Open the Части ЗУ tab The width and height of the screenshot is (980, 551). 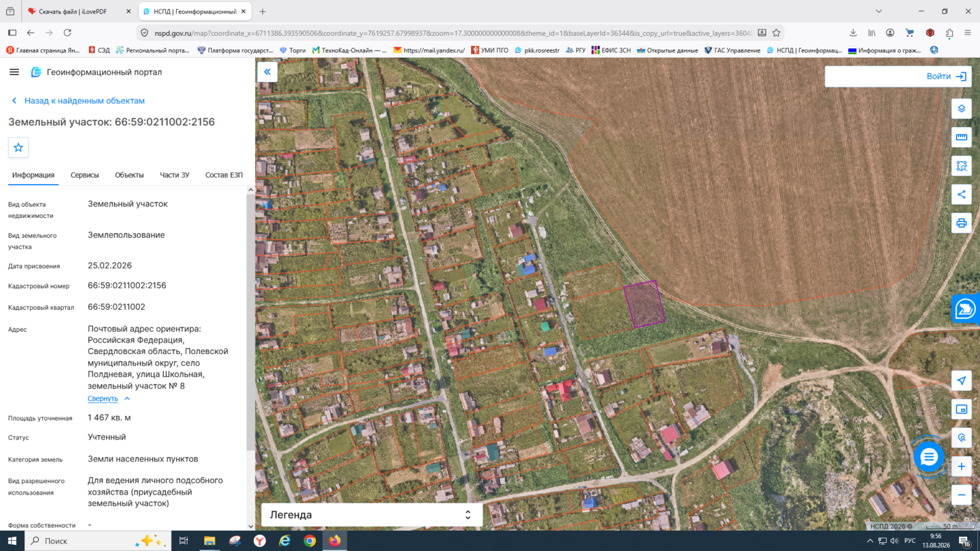pyautogui.click(x=174, y=175)
